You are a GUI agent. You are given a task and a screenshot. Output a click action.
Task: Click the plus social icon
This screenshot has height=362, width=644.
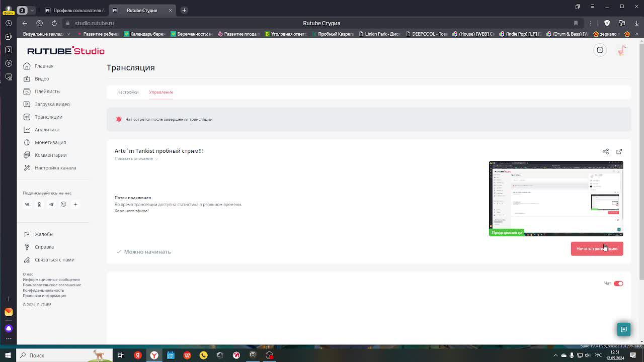(75, 204)
